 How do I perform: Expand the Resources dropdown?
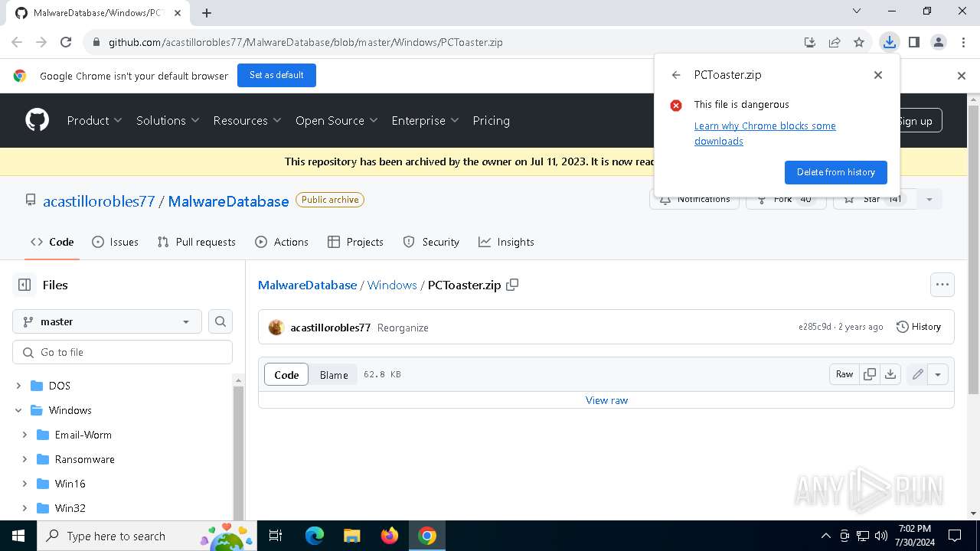(x=247, y=120)
